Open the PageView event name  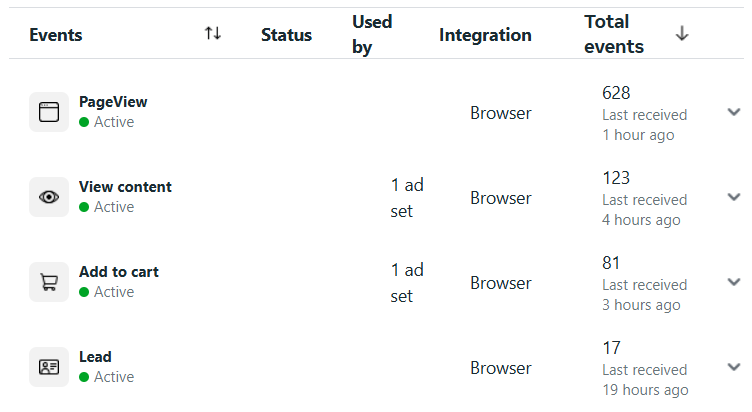pyautogui.click(x=113, y=102)
